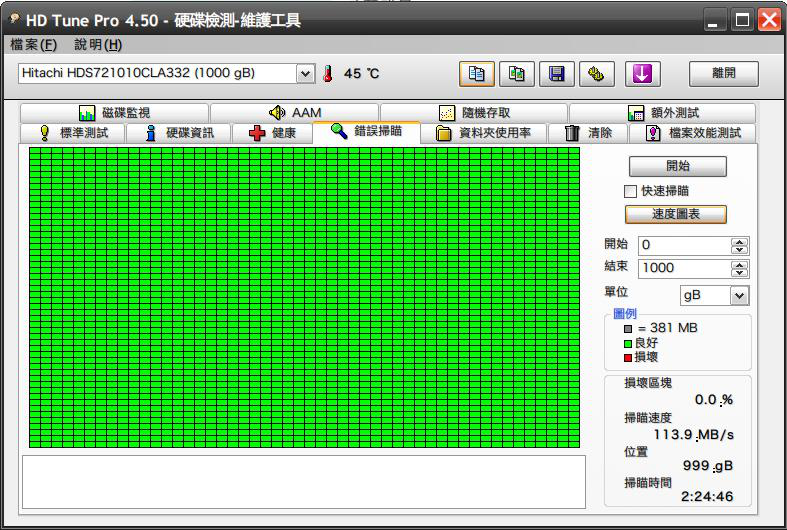Expand the Hitachi drive selection dropdown
The height and width of the screenshot is (530, 787).
[x=305, y=74]
